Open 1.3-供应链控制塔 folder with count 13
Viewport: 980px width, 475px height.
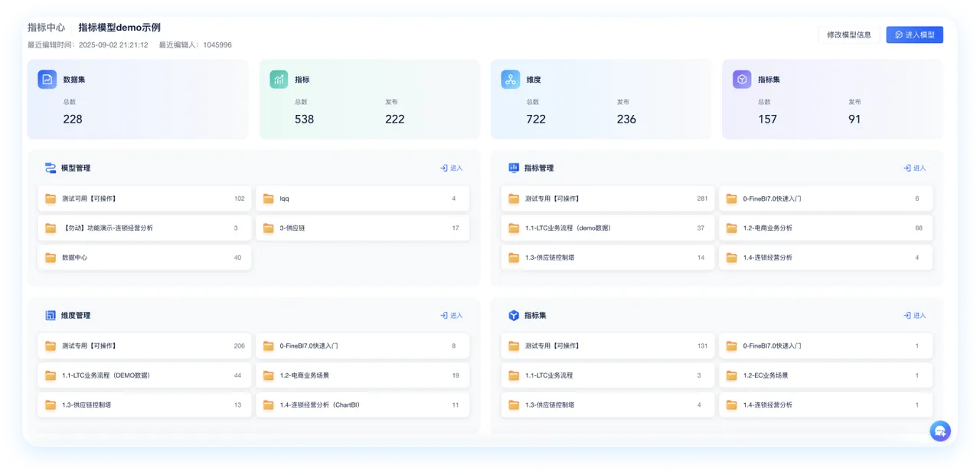tap(145, 405)
